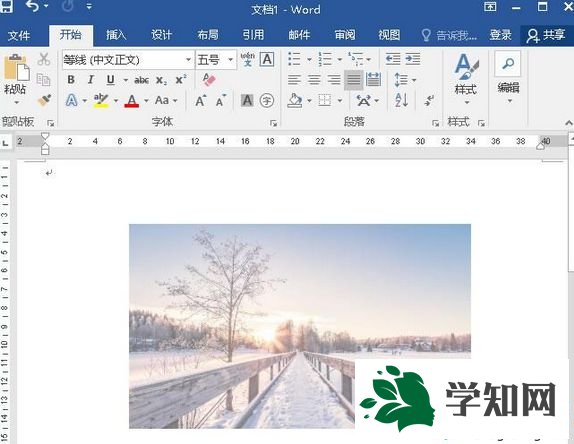Screen dimensions: 574x444
Task: Click the Copy icon
Action: [44, 79]
